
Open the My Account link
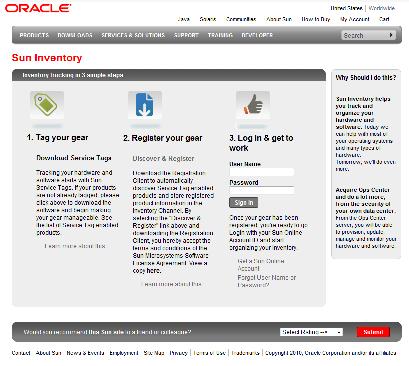point(355,19)
